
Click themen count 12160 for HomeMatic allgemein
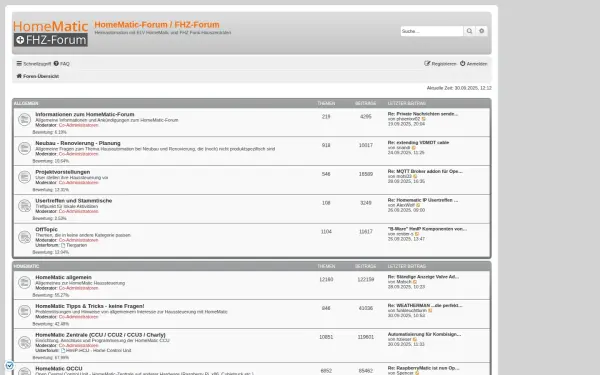pyautogui.click(x=326, y=280)
